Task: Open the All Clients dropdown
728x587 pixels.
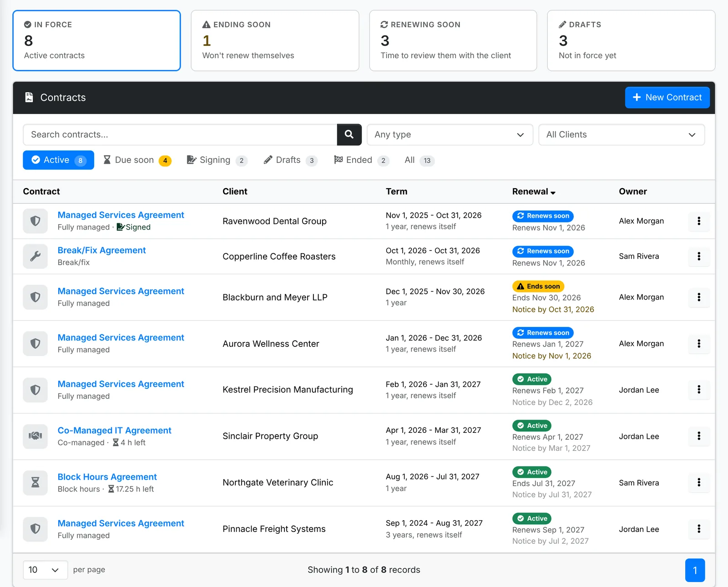Action: click(622, 135)
